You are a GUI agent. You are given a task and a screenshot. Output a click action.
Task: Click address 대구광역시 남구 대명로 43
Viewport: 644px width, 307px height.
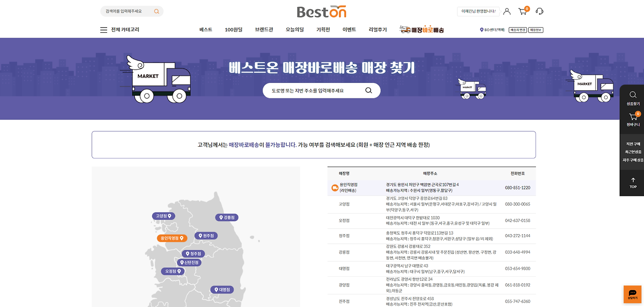coord(407,266)
